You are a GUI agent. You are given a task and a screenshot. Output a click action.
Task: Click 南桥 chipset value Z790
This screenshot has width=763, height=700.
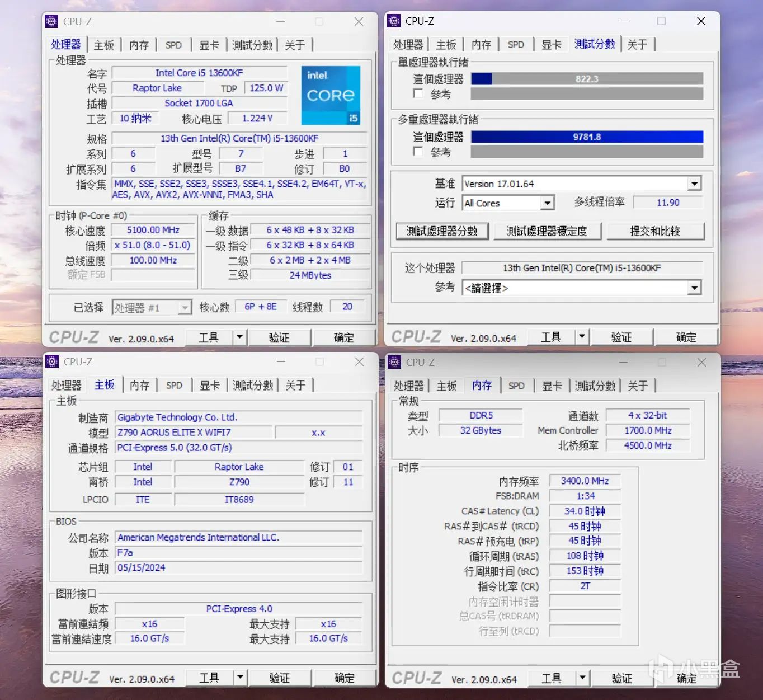tap(239, 482)
